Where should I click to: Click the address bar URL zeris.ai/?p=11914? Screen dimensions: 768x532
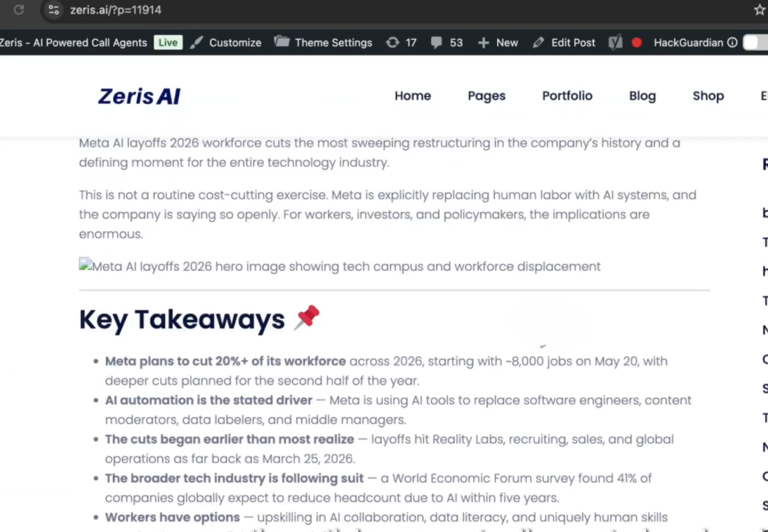pos(116,10)
